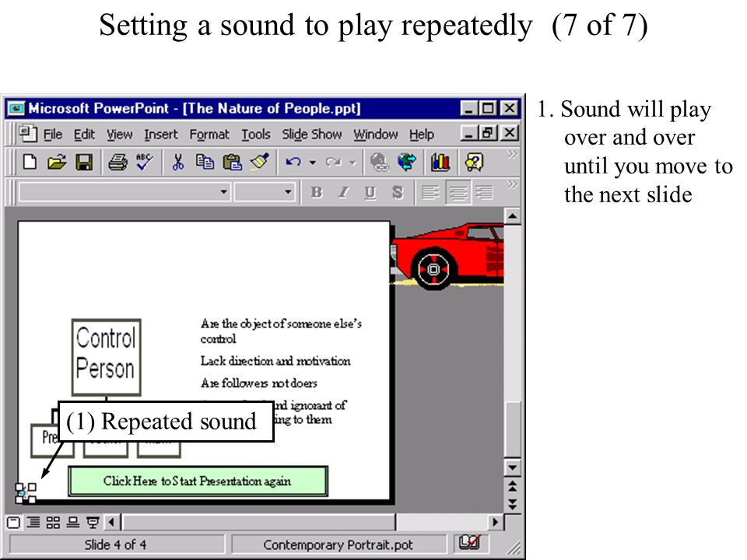Open the Help menu
The height and width of the screenshot is (560, 747).
[x=422, y=135]
